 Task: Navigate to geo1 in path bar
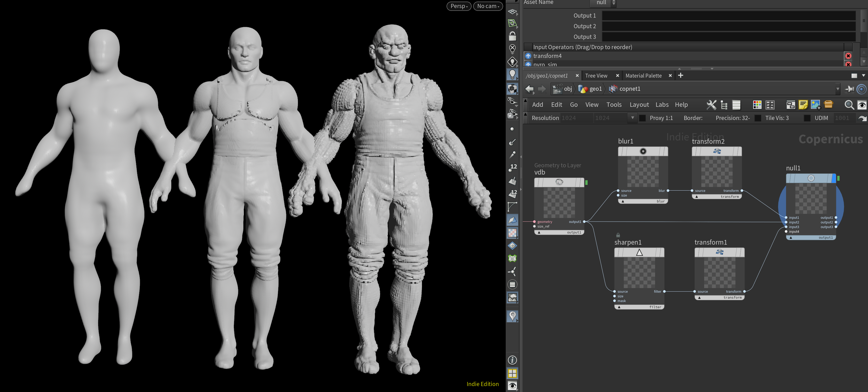pyautogui.click(x=595, y=89)
